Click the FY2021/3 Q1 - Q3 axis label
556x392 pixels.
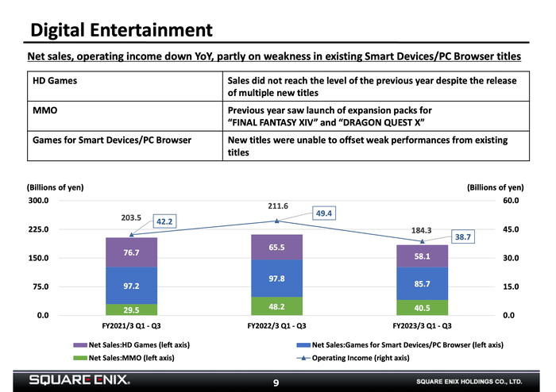pos(131,326)
